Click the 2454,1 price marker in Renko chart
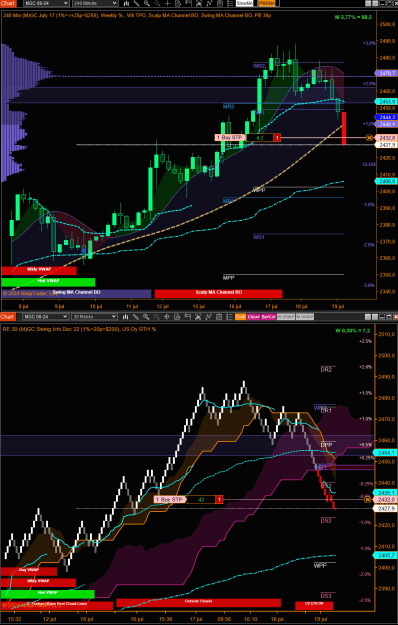This screenshot has height=625, width=398. (385, 453)
